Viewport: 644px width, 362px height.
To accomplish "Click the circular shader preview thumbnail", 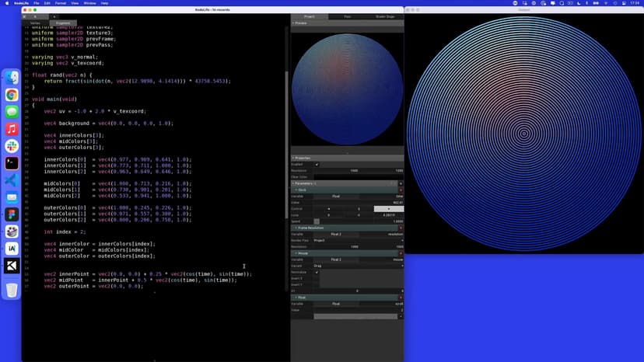I will click(347, 89).
